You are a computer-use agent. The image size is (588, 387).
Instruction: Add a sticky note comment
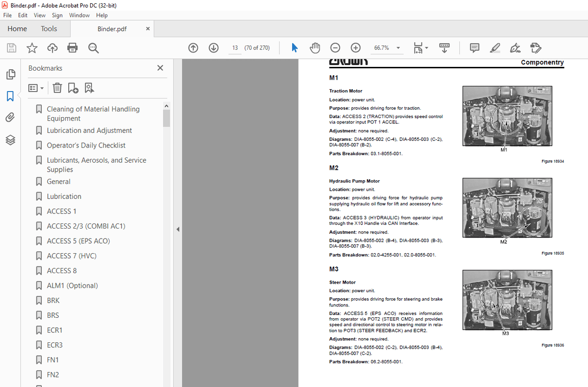pyautogui.click(x=474, y=48)
